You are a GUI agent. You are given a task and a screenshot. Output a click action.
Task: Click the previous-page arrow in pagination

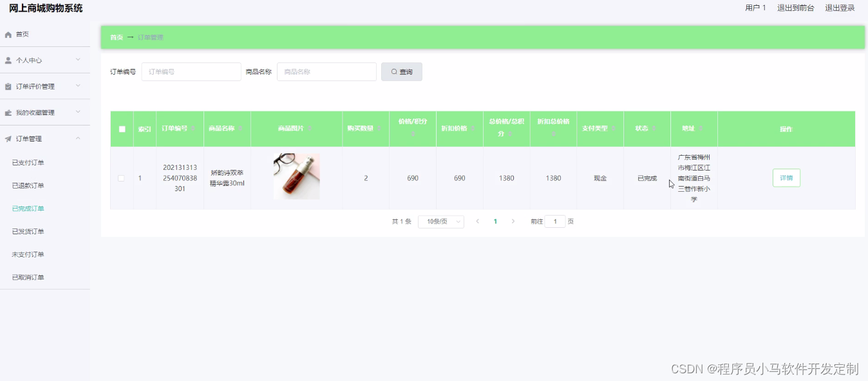(x=478, y=221)
